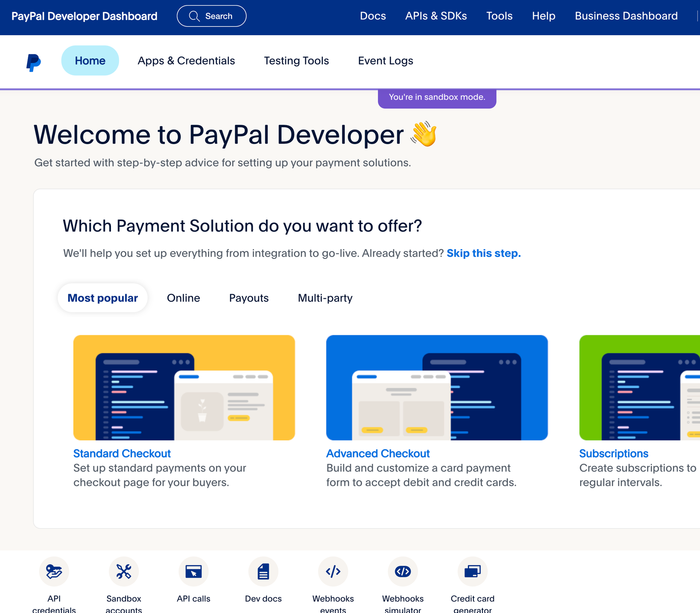The width and height of the screenshot is (700, 613).
Task: Select the Payouts tab
Action: click(249, 298)
